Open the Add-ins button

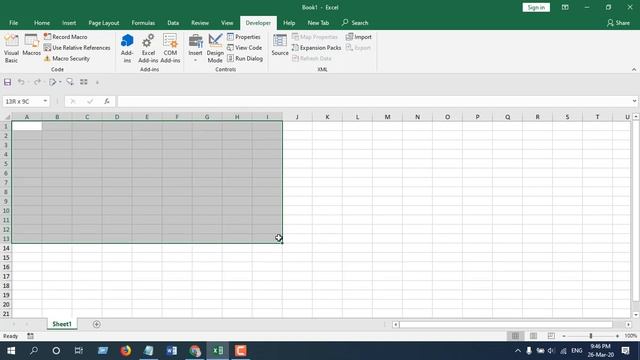point(127,48)
